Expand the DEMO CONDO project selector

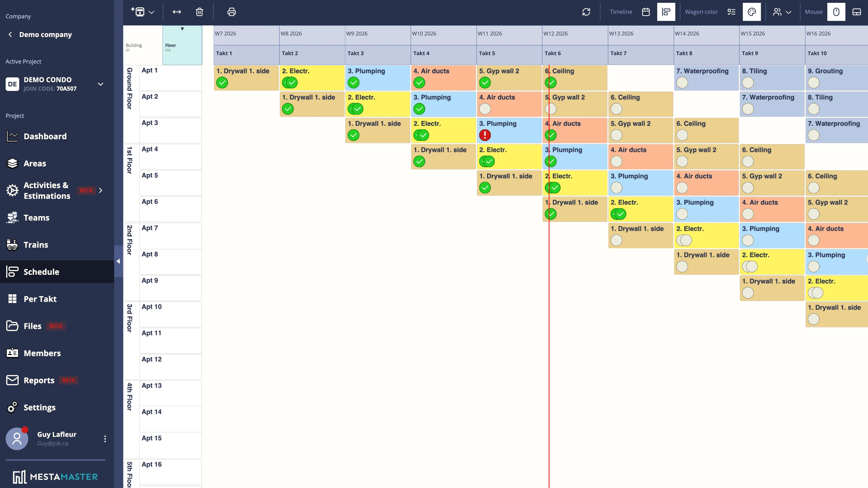tap(100, 84)
